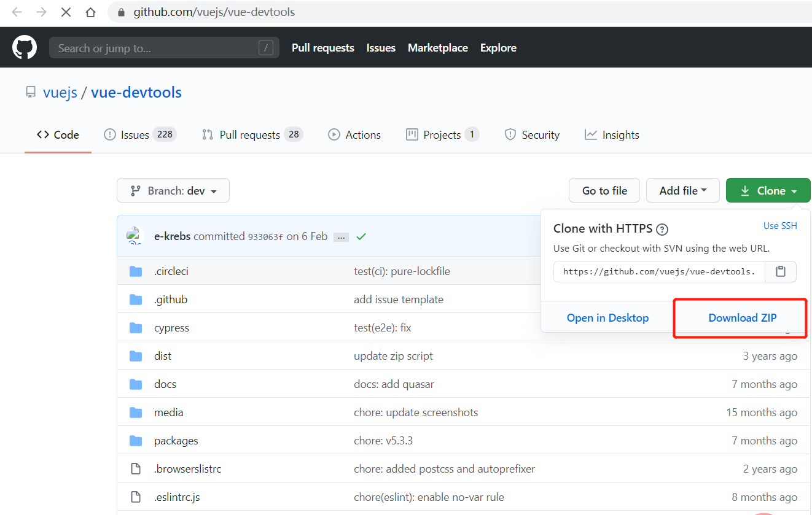Click the .browserslistrc file icon
This screenshot has width=812, height=515.
click(136, 469)
